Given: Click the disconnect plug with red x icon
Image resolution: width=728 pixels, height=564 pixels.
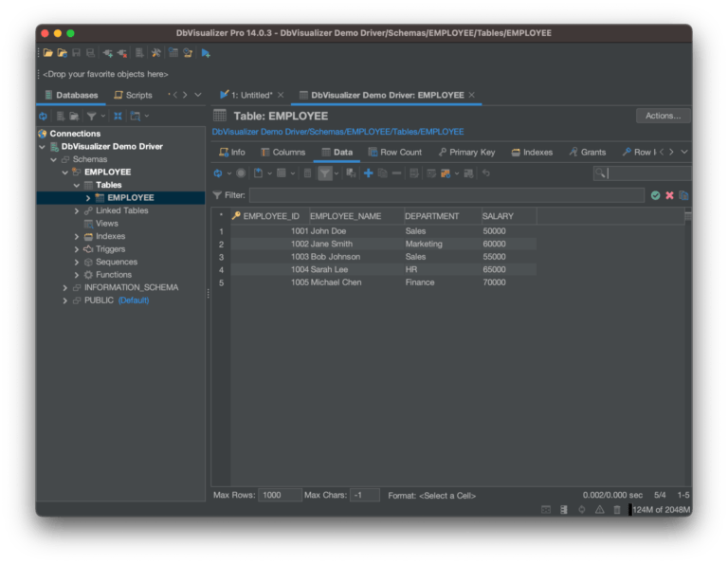Looking at the screenshot, I should coord(122,53).
